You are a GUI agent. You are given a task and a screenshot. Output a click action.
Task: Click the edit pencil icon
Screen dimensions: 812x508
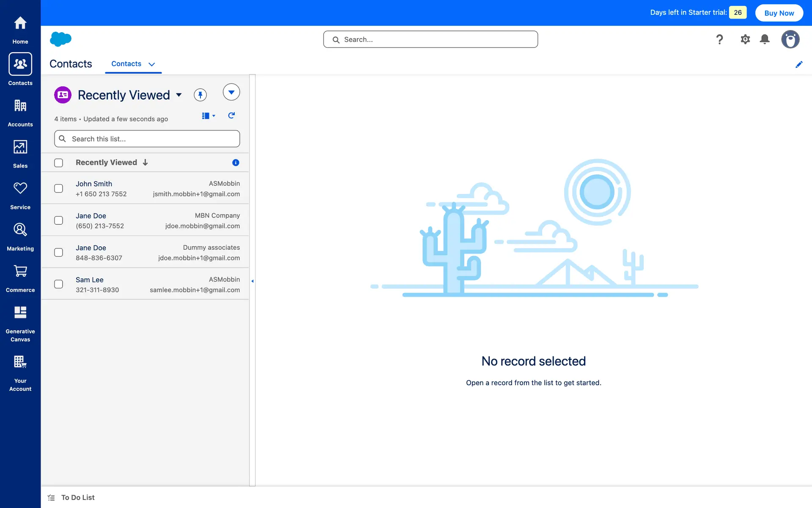[798, 64]
